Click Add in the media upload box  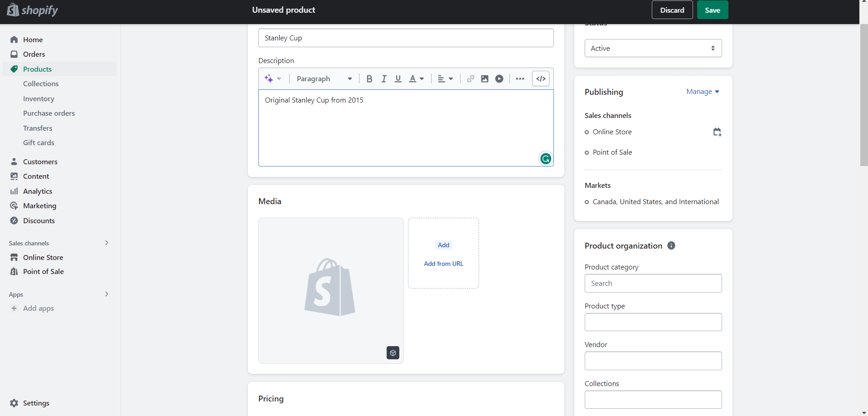443,245
